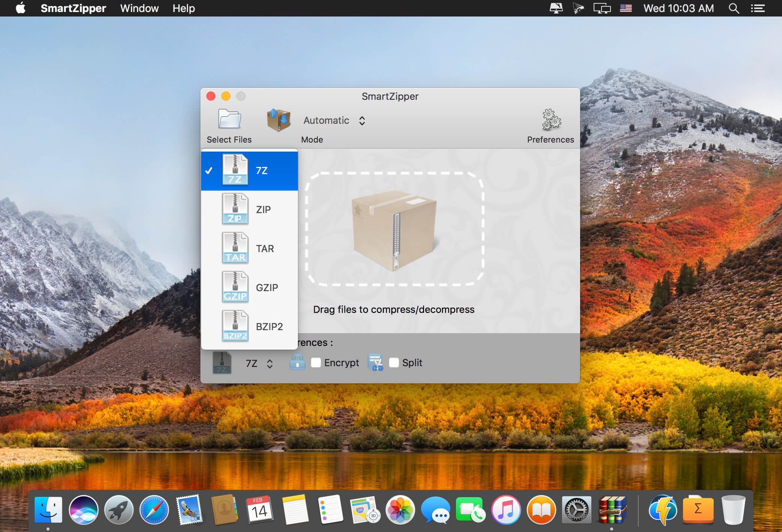Open the Help menu
Image resolution: width=782 pixels, height=532 pixels.
click(183, 8)
